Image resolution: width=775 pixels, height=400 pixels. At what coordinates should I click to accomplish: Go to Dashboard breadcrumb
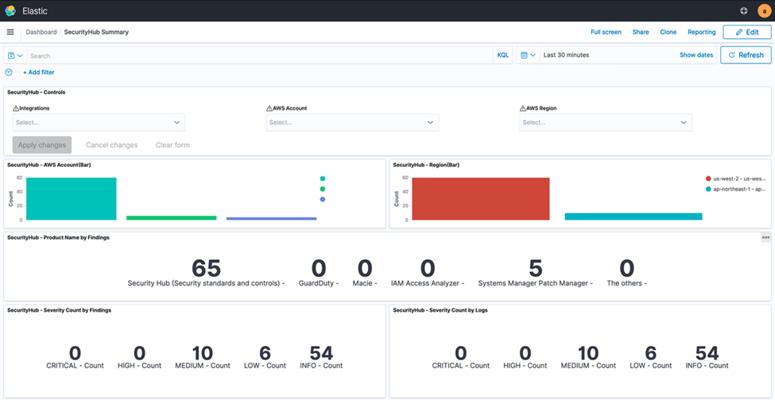click(41, 32)
